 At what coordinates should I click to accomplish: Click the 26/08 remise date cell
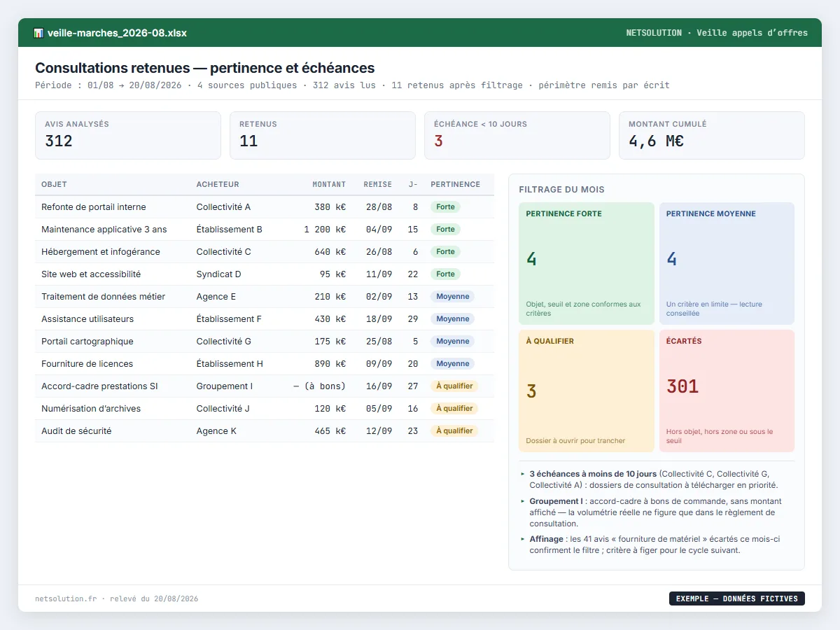379,252
